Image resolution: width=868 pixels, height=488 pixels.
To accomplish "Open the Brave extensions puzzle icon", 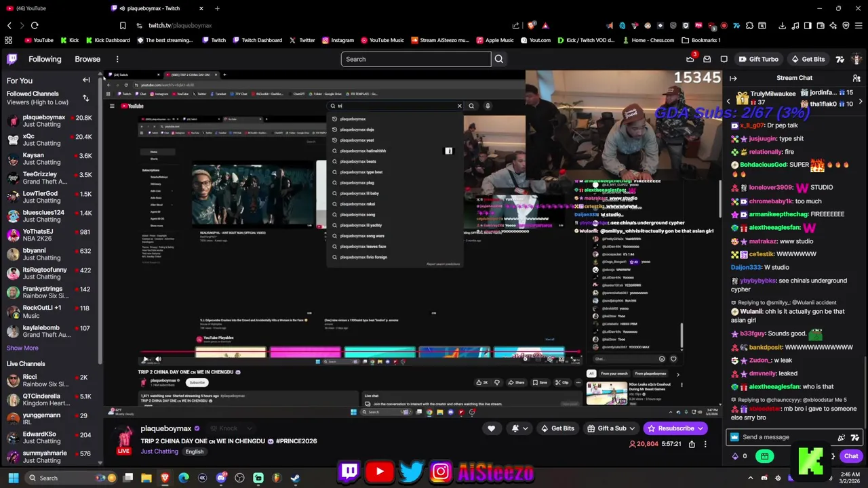I will click(749, 26).
